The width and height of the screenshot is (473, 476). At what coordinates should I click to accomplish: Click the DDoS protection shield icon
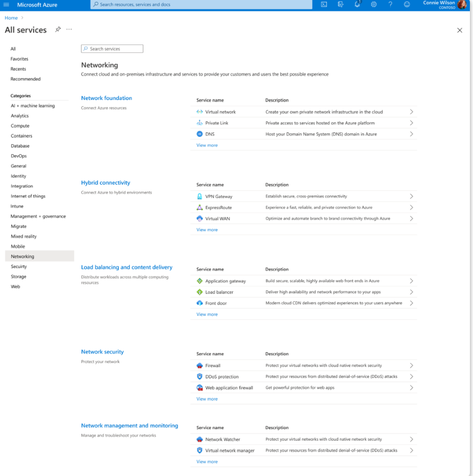(x=199, y=376)
